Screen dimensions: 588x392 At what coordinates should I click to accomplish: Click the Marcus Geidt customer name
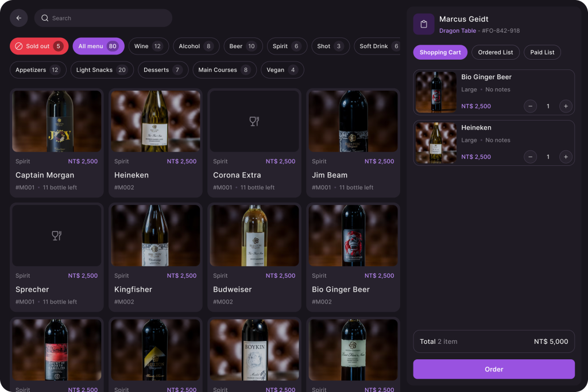pyautogui.click(x=463, y=19)
